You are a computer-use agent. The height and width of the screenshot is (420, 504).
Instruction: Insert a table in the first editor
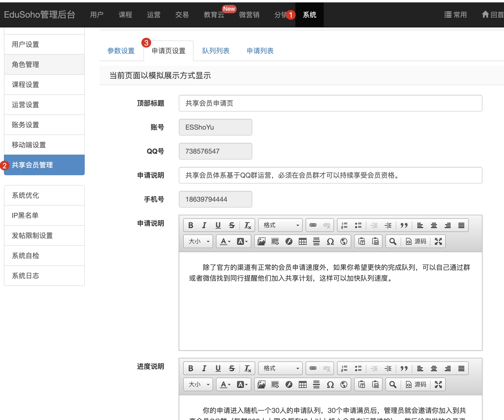click(302, 241)
